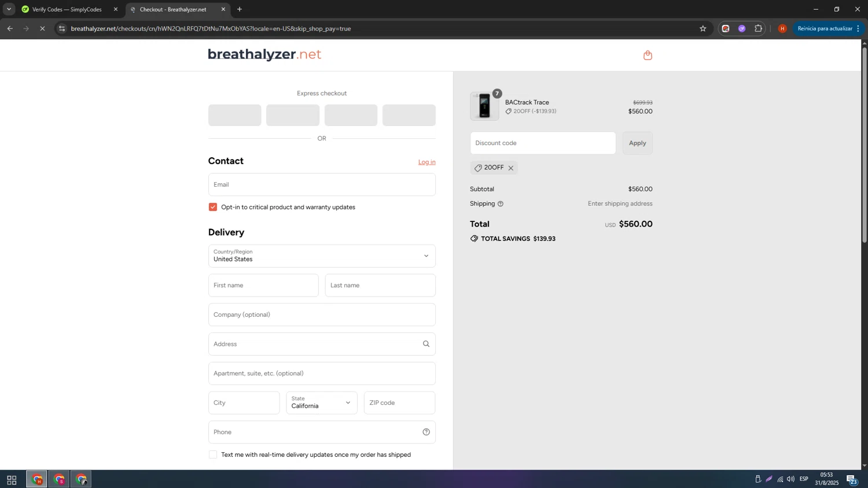The image size is (868, 488).
Task: Bookmark this page with the star icon
Action: point(703,28)
